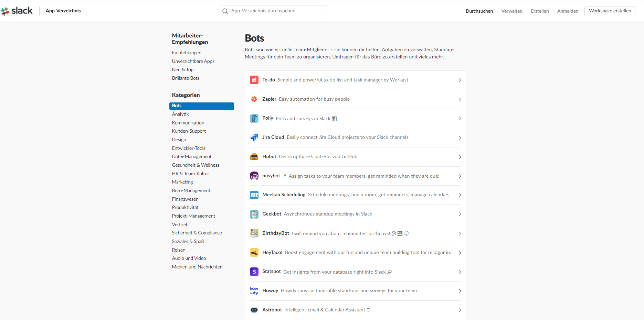This screenshot has width=644, height=320.
Task: Select the Projekt-Management category
Action: [193, 216]
